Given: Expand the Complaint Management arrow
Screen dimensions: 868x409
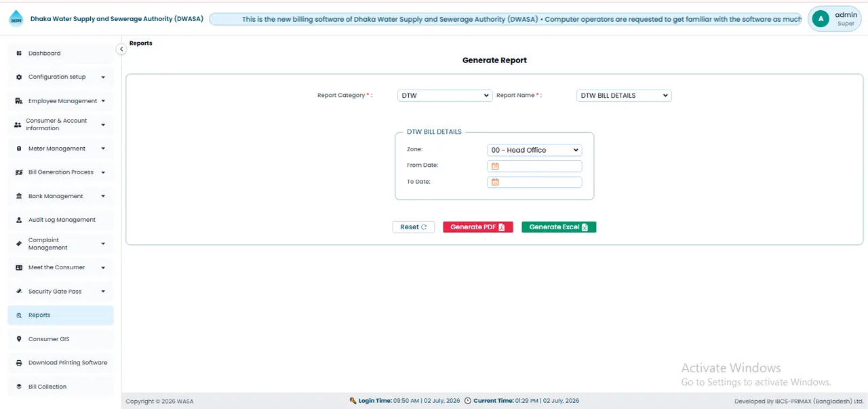Looking at the screenshot, I should tap(103, 244).
